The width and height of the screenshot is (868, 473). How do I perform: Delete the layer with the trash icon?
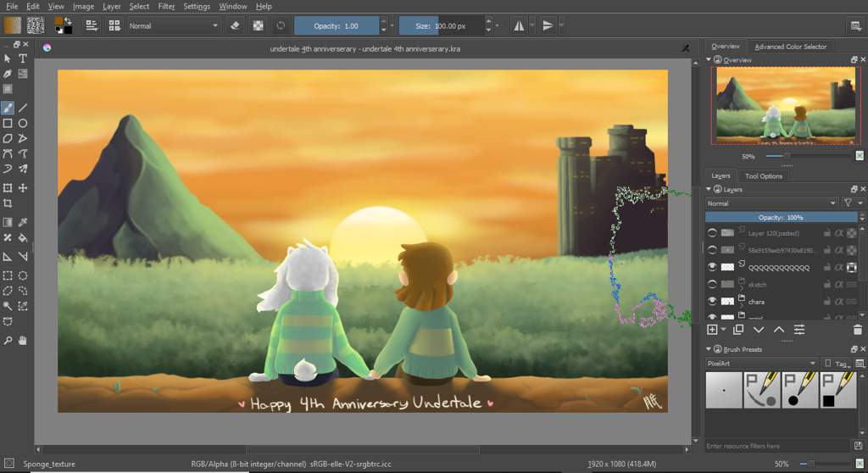click(858, 330)
